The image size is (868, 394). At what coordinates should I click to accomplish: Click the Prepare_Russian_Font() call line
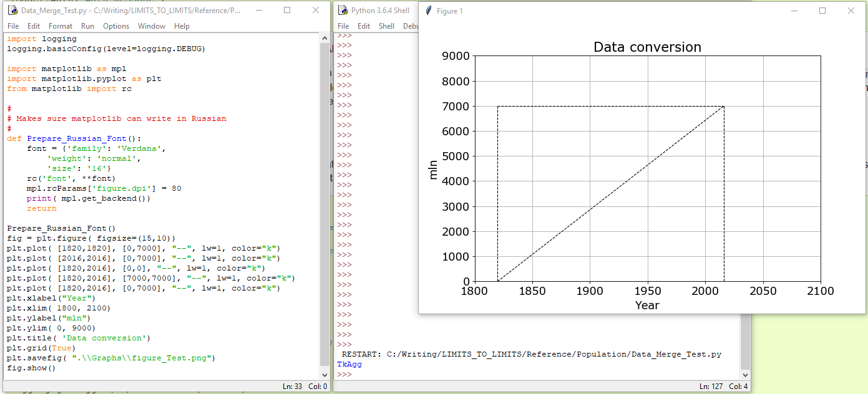[x=62, y=228]
